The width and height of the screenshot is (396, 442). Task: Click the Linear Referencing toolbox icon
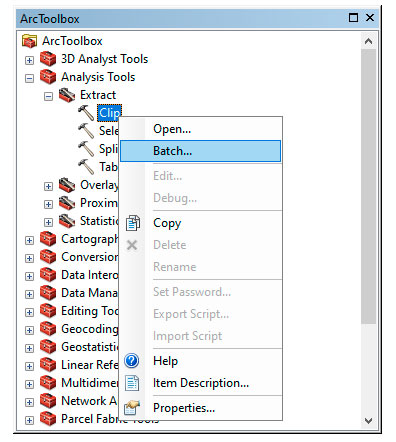tap(48, 365)
